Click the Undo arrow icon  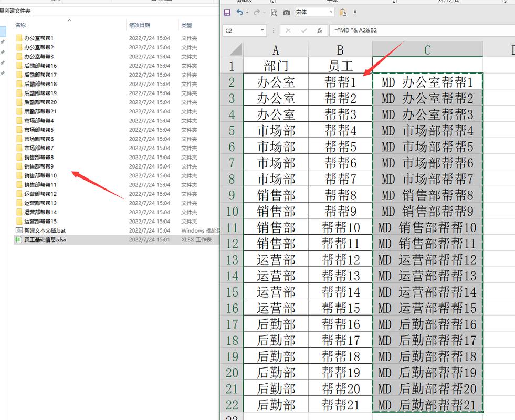[240, 12]
